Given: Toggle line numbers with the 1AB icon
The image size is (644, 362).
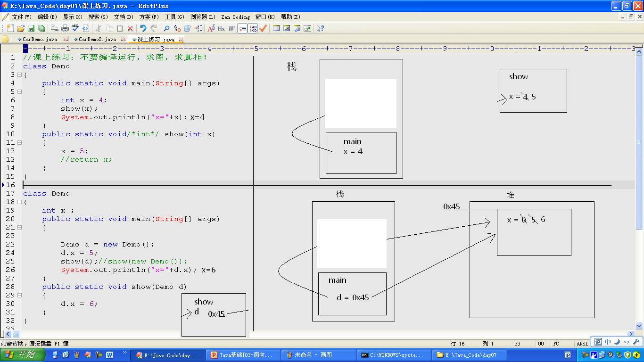Looking at the screenshot, I should point(253,28).
